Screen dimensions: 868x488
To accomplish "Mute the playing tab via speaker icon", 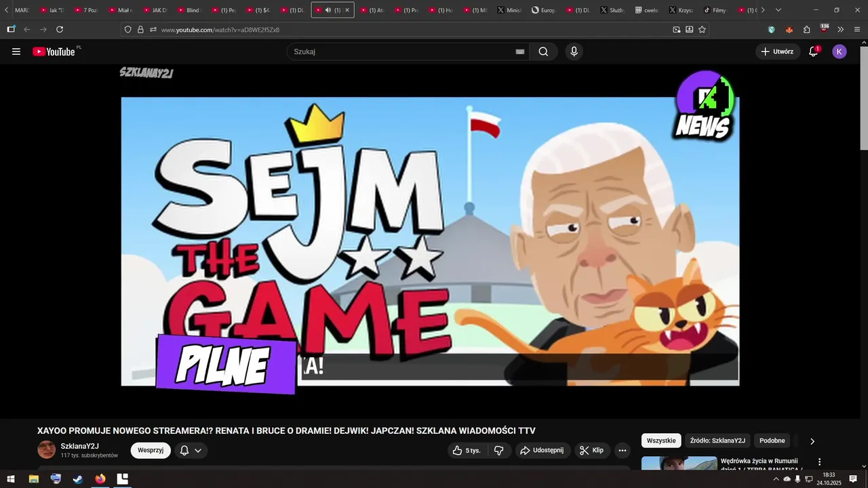I will 328,10.
